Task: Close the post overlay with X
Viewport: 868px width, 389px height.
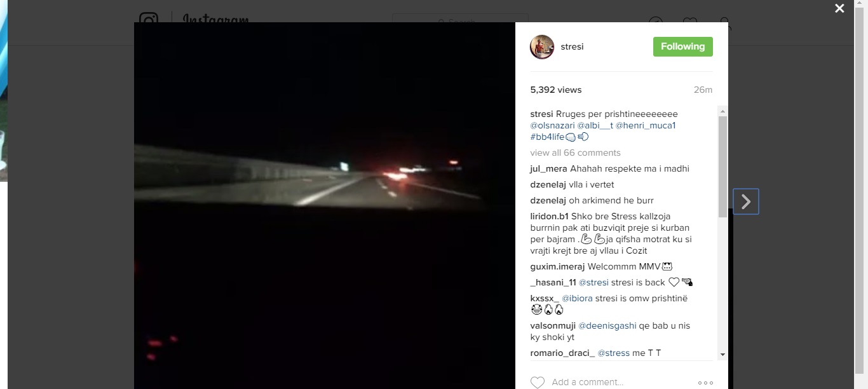Action: click(x=839, y=8)
